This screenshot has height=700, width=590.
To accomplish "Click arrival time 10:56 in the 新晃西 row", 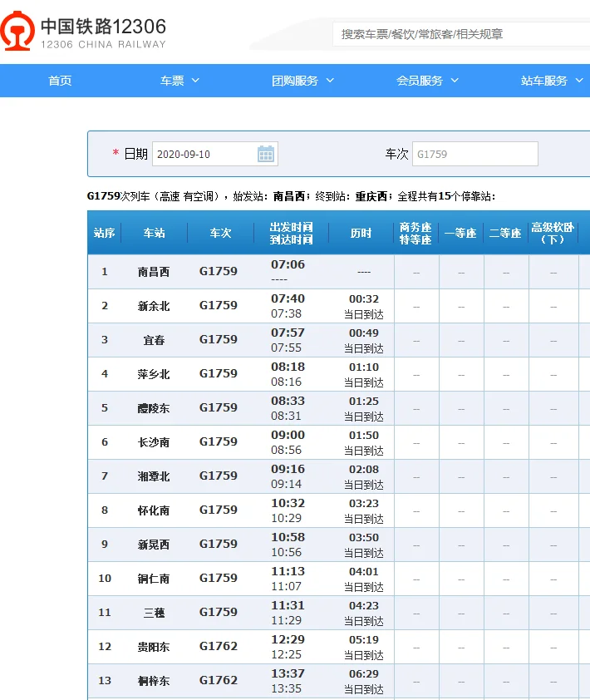I will point(286,552).
